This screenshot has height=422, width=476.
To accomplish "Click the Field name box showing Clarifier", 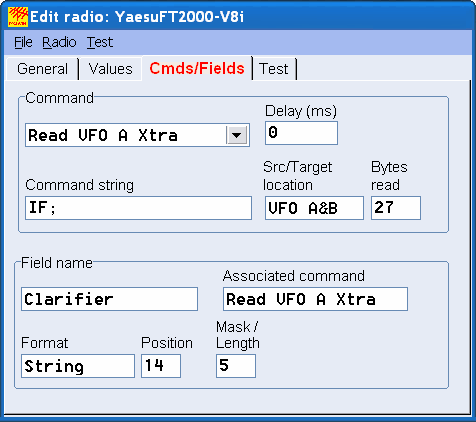I will coord(109,299).
